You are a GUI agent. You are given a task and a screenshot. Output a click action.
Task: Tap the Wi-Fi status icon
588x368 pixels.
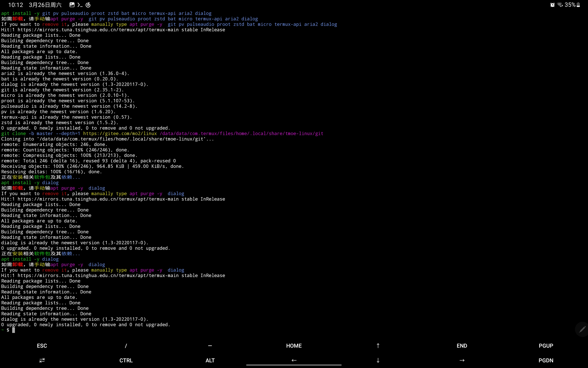tap(560, 5)
